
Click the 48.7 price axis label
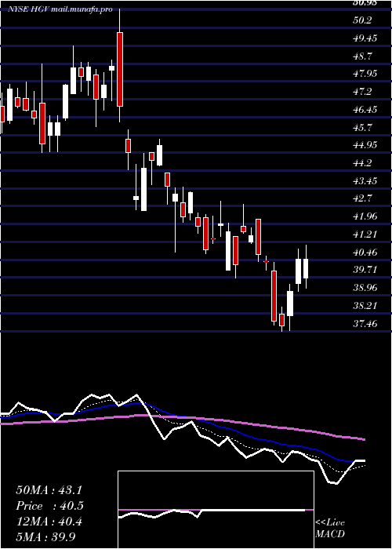tap(362, 56)
